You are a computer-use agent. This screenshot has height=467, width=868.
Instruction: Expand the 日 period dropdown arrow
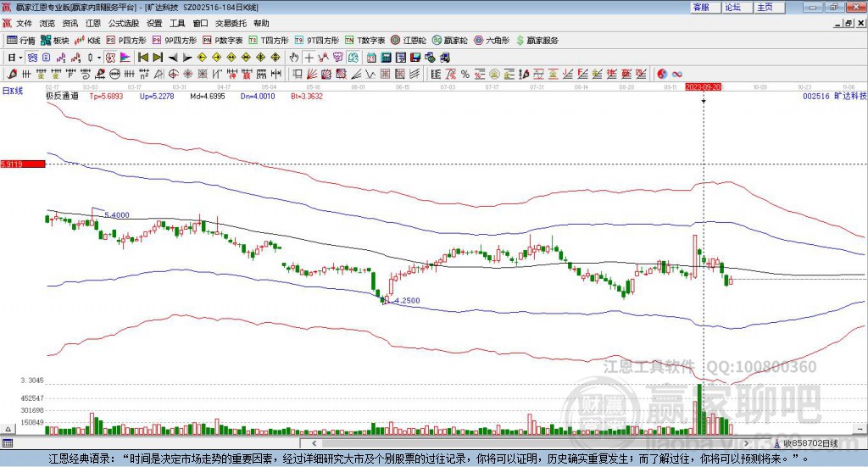coord(20,58)
